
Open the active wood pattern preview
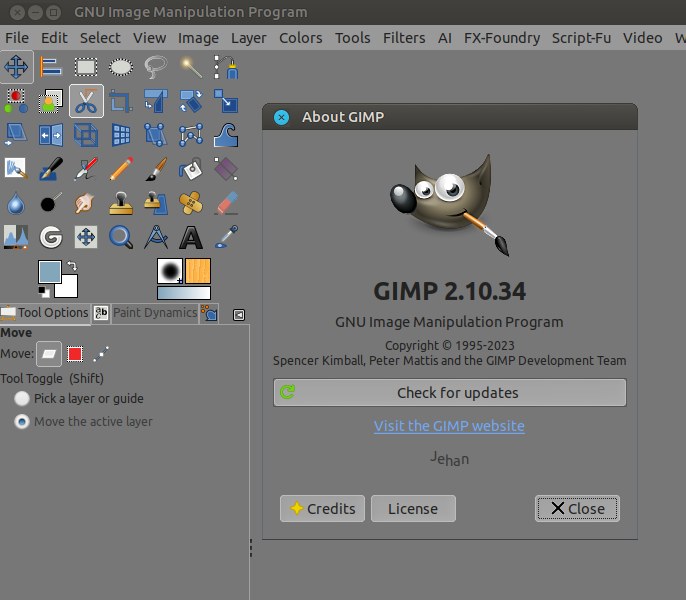(x=198, y=271)
